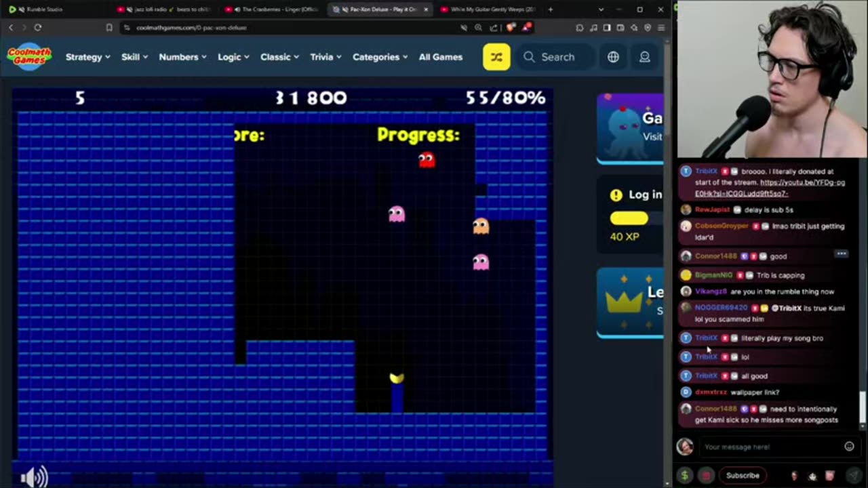The image size is (868, 488).
Task: Send the chat message with paper plane
Action: click(x=854, y=475)
